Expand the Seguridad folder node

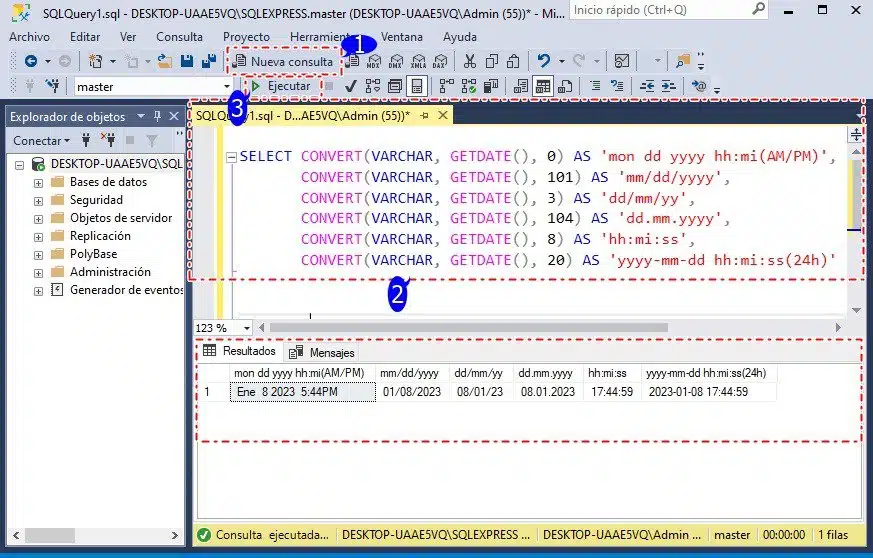pyautogui.click(x=39, y=200)
